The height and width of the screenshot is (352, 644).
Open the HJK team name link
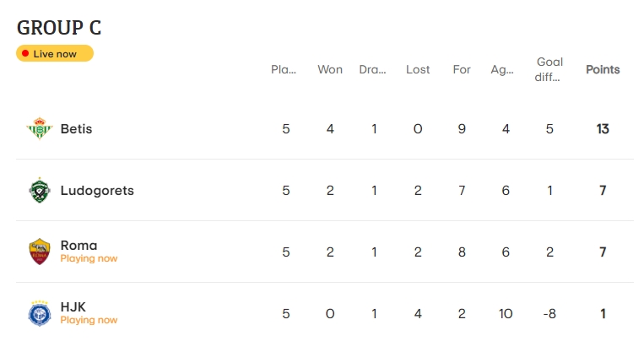[x=73, y=306]
